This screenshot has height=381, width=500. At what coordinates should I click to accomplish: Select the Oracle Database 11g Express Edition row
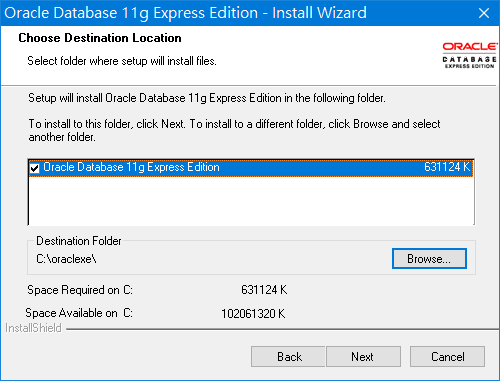point(251,167)
